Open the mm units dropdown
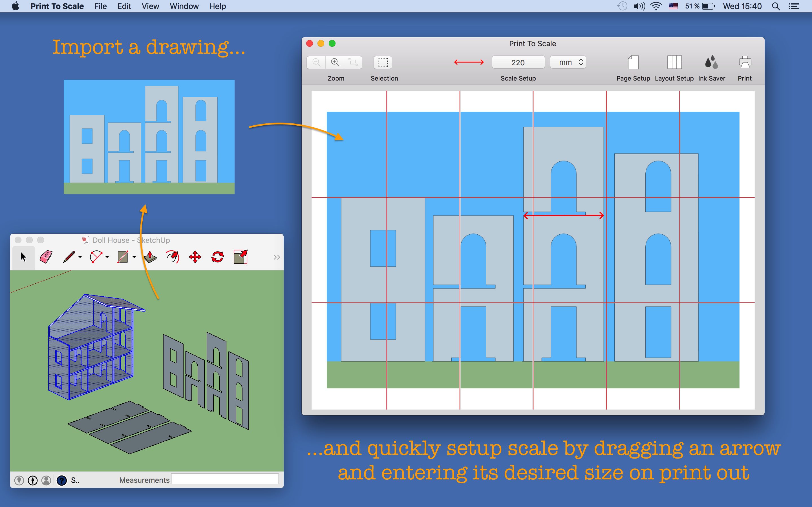812x507 pixels. (568, 62)
